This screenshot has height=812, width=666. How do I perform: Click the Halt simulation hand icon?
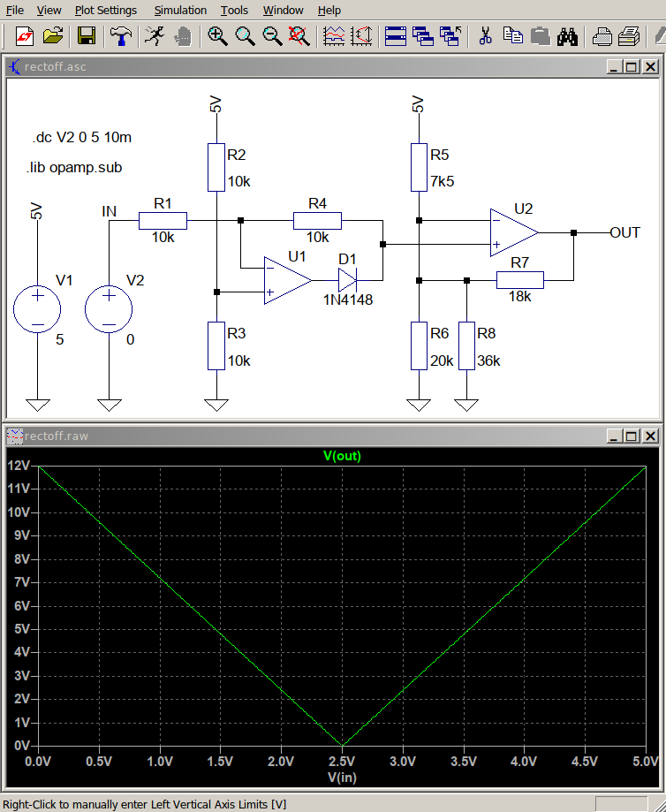click(182, 36)
